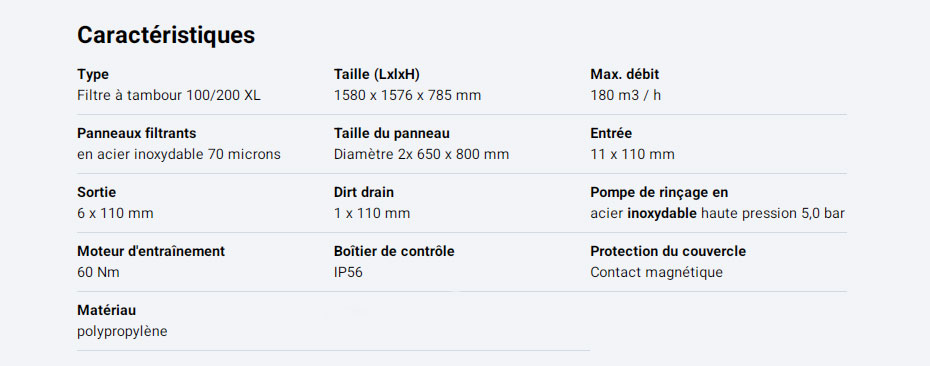Click the bold 'inoxydable' word
The height and width of the screenshot is (366, 930).
(x=662, y=214)
